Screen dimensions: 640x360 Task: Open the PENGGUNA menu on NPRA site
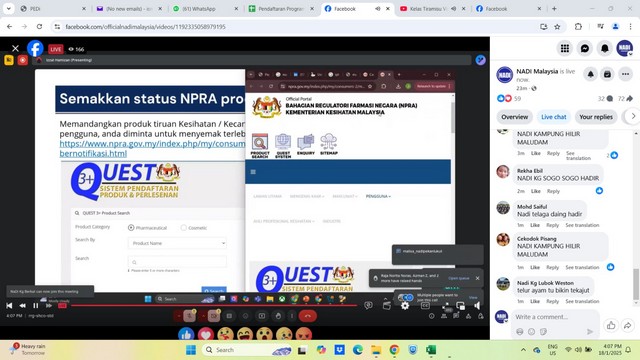[378, 196]
